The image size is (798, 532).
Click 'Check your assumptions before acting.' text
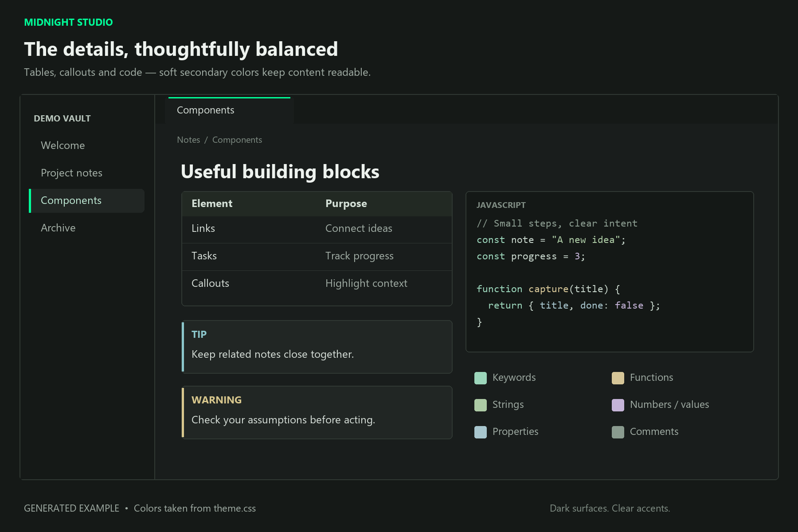point(283,420)
